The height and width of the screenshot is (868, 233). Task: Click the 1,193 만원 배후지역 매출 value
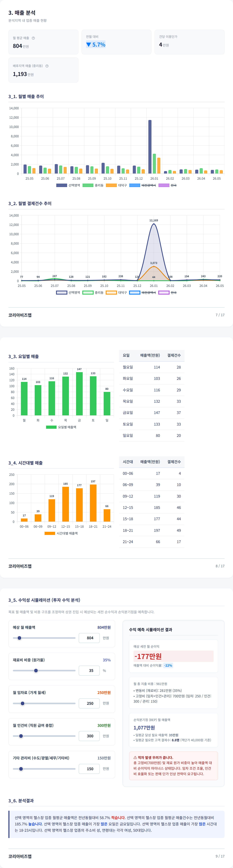[x=23, y=74]
